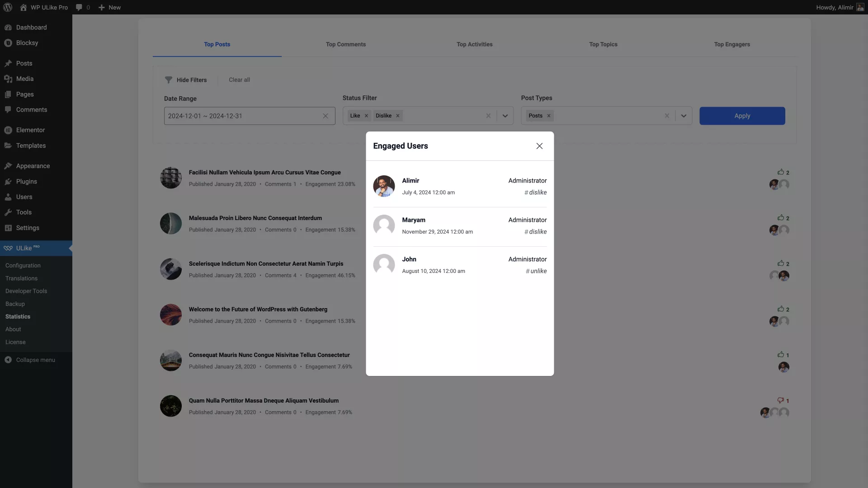Image resolution: width=868 pixels, height=488 pixels.
Task: Click the WordPress logo icon
Action: click(8, 7)
